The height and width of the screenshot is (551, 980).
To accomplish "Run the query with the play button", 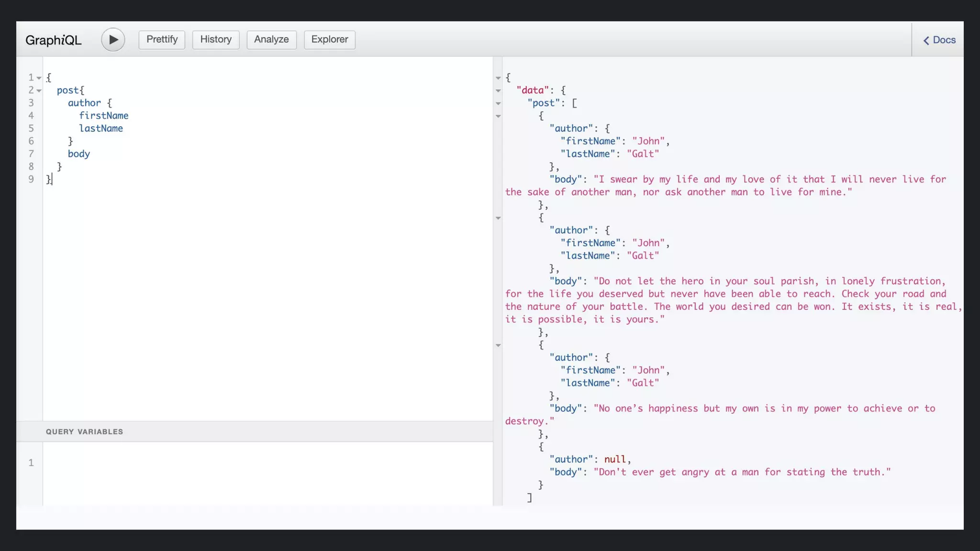I will click(113, 40).
